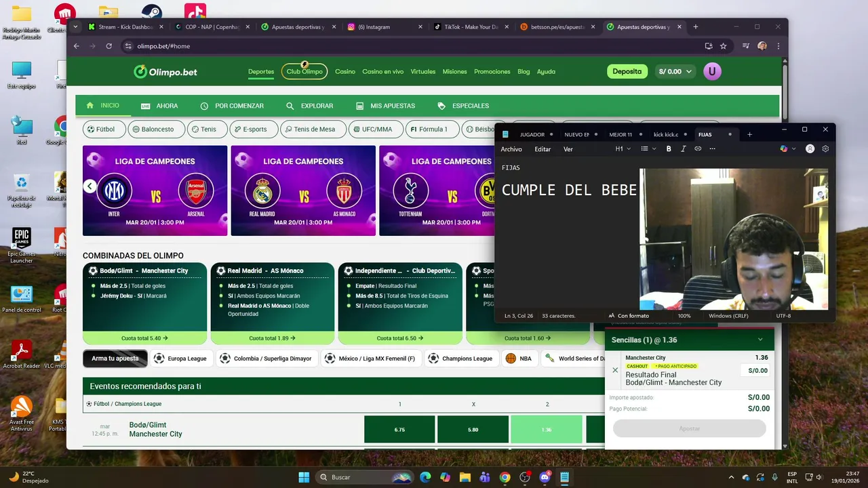Open the Virtuales section
This screenshot has height=488, width=868.
point(423,71)
